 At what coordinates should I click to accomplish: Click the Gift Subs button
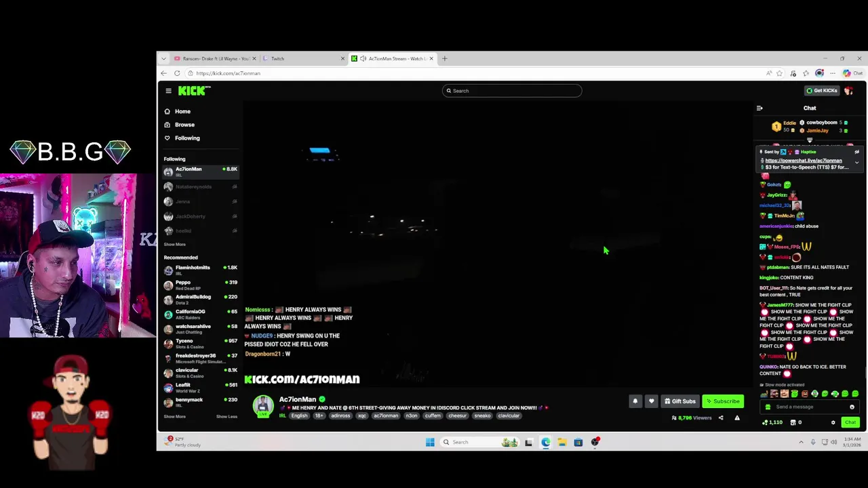click(680, 401)
